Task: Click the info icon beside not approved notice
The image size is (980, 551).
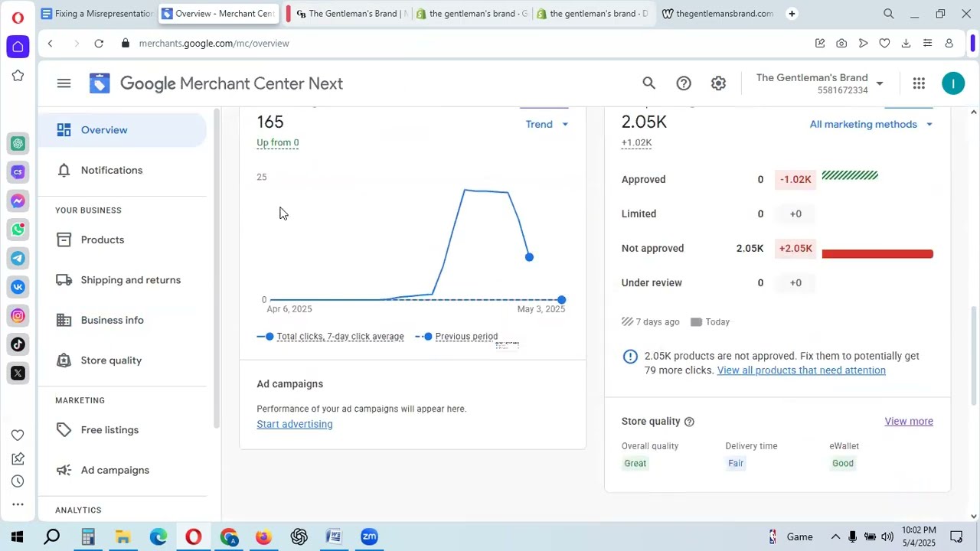Action: pyautogui.click(x=630, y=357)
